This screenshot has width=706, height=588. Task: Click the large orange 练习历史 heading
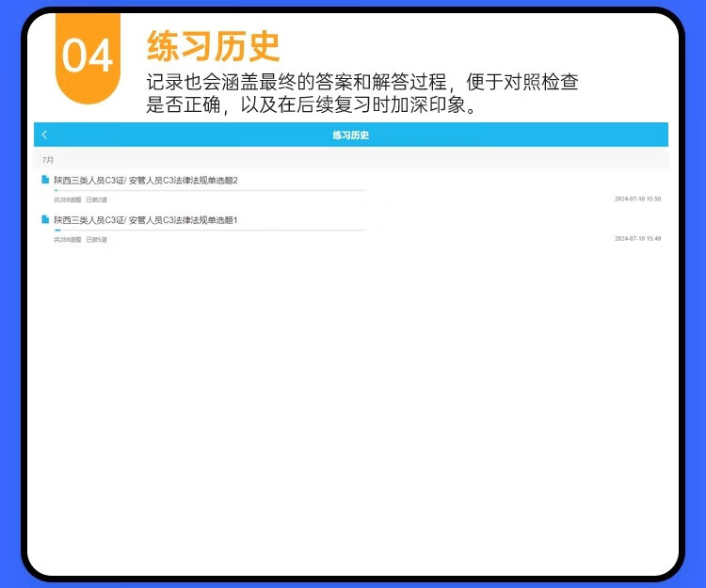pos(213,46)
